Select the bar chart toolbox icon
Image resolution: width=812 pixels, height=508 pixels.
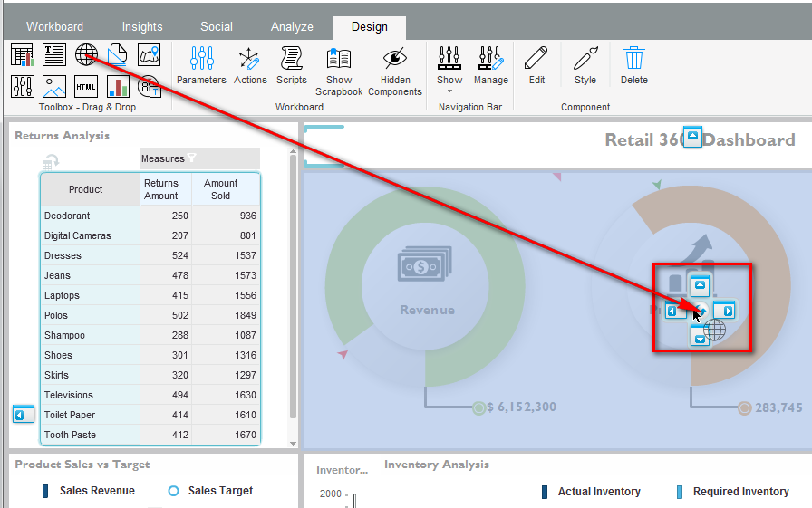(118, 87)
